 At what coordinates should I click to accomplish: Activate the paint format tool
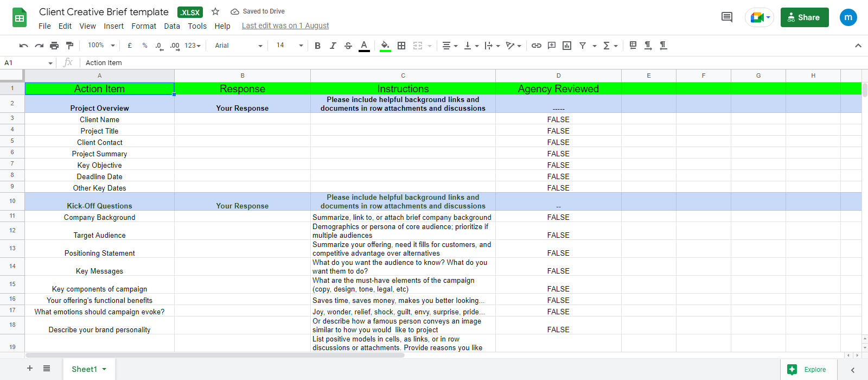tap(69, 46)
